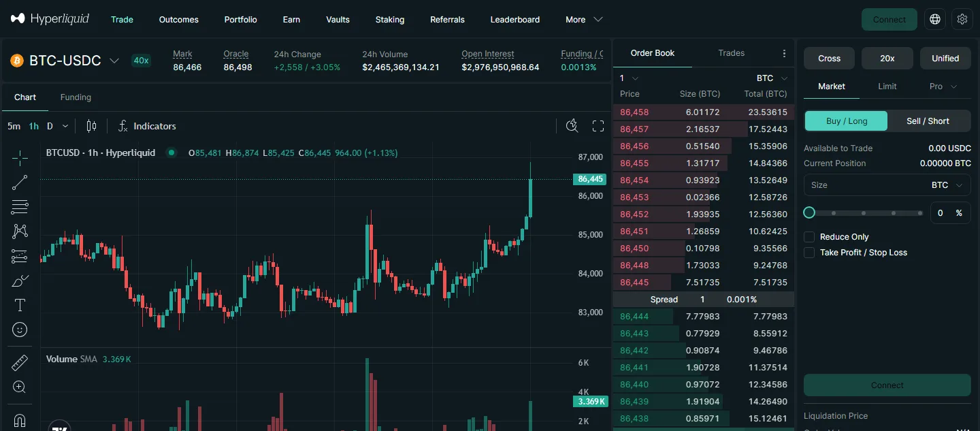Click the size percentage slider handle

tap(809, 213)
